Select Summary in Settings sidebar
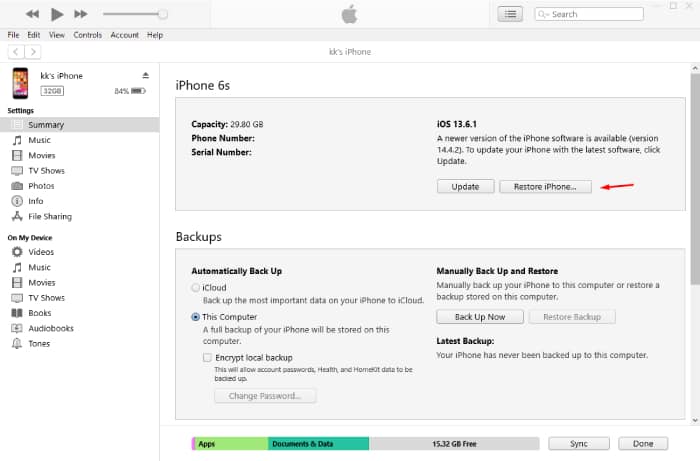 (79, 125)
